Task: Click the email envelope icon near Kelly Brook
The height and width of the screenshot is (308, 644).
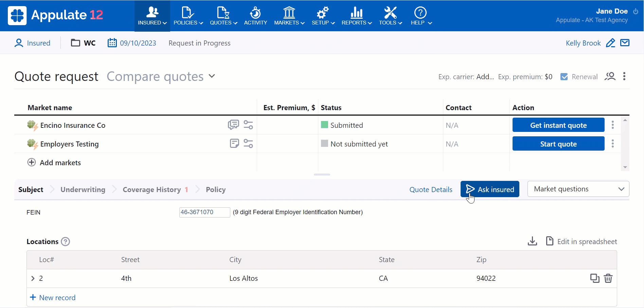Action: point(625,43)
